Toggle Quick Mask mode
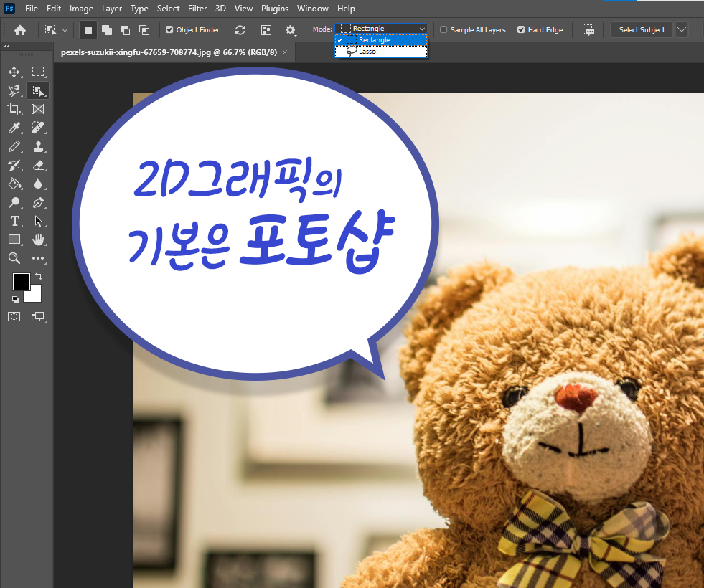The height and width of the screenshot is (588, 704). click(14, 317)
